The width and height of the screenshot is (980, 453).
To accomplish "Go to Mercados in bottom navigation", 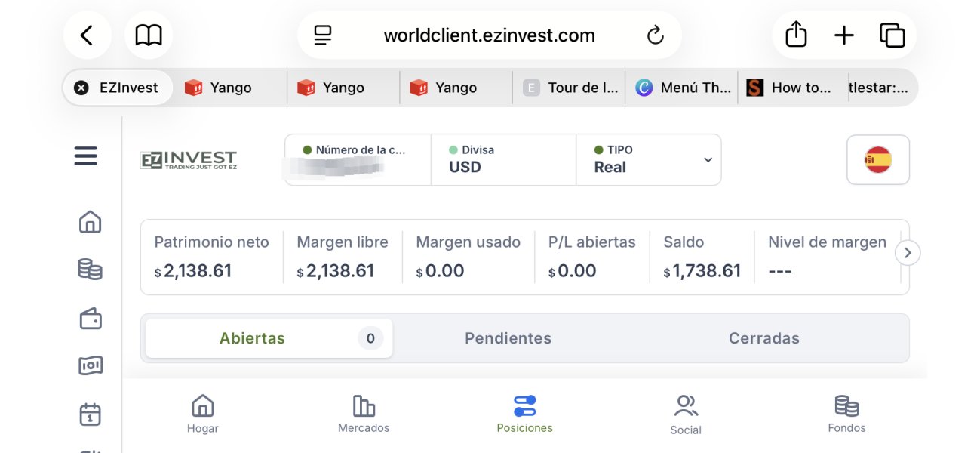I will pyautogui.click(x=364, y=414).
